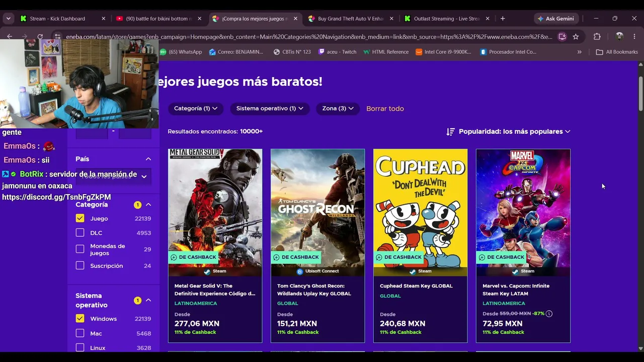Click the Cuphead Steam Key GLOBAL title
This screenshot has height=362, width=644.
pyautogui.click(x=416, y=286)
